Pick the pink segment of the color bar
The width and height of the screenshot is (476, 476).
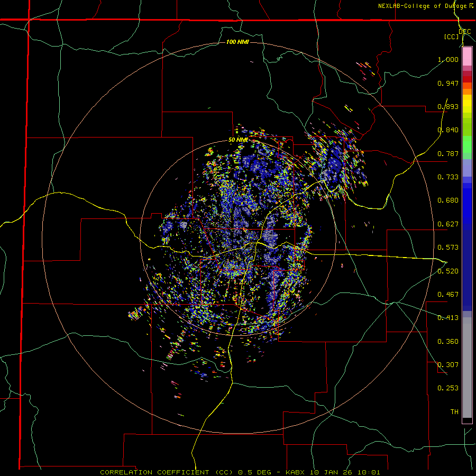467,57
